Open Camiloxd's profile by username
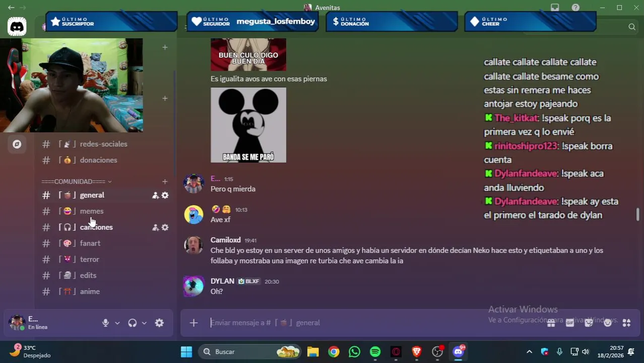The width and height of the screenshot is (644, 363). coord(225,240)
